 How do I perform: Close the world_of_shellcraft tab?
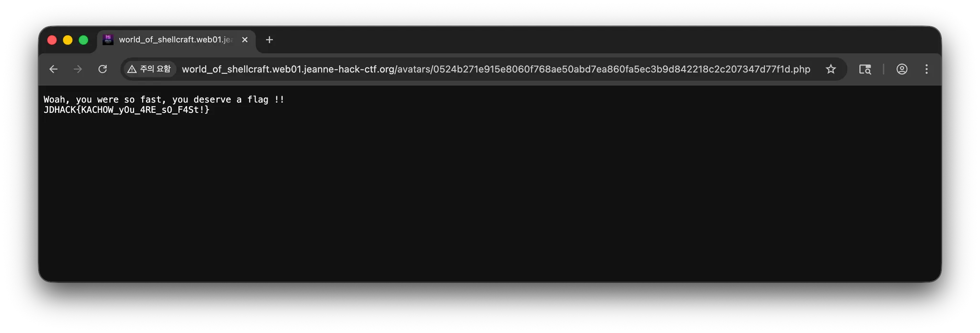245,40
